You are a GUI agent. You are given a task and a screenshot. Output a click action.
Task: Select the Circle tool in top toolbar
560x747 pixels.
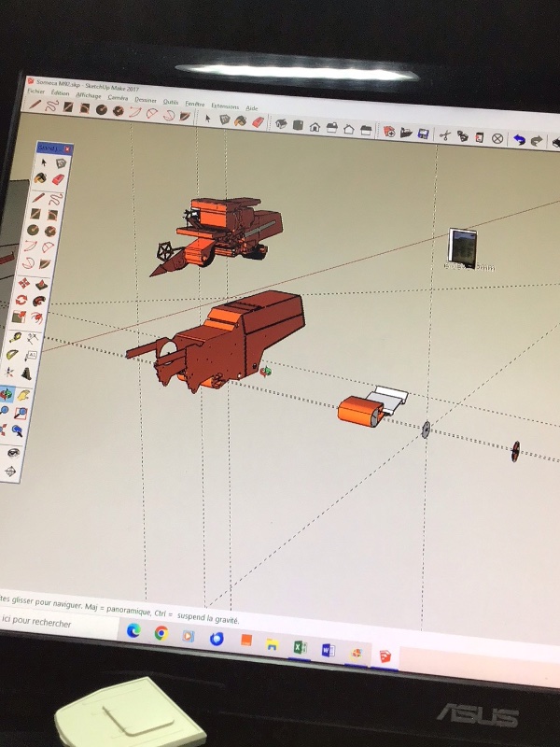pyautogui.click(x=102, y=110)
